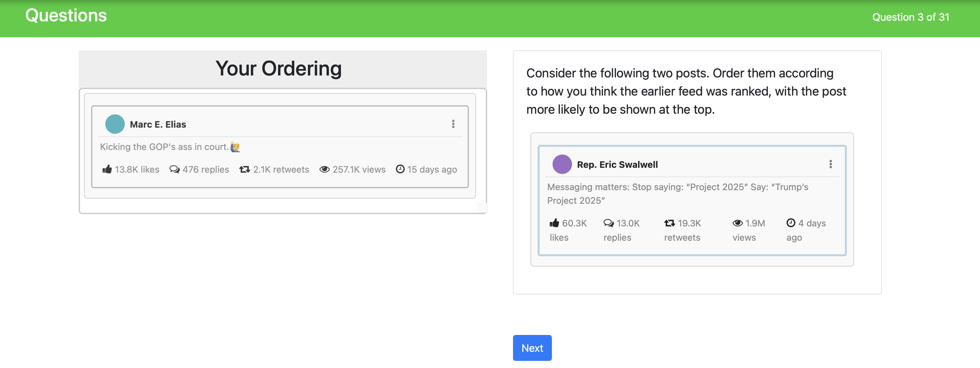The height and width of the screenshot is (368, 980).
Task: Click the Marc E. Elias author name
Action: 158,124
